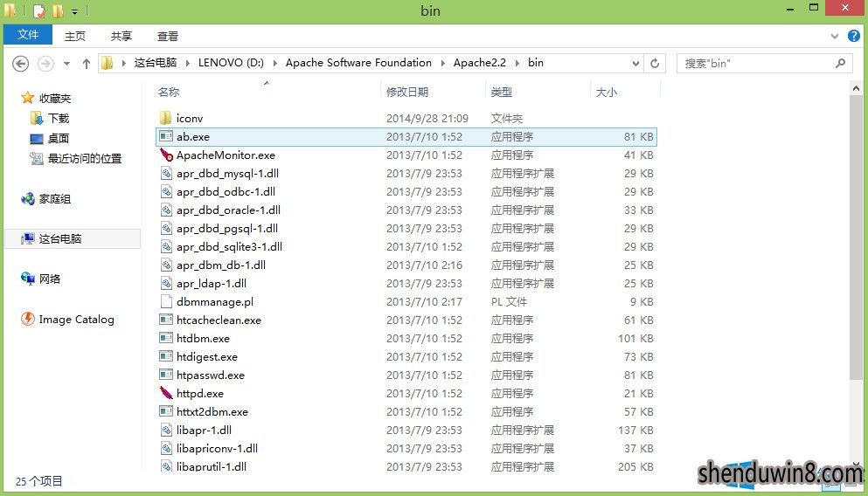Click the vertical scrollbar thumb
Screen dimensions: 868x496
coord(856,237)
